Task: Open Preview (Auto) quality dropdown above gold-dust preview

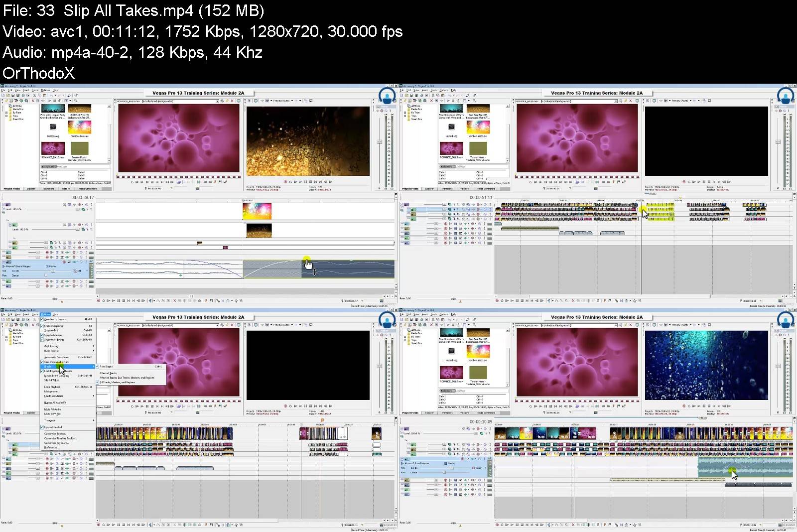Action: point(283,101)
